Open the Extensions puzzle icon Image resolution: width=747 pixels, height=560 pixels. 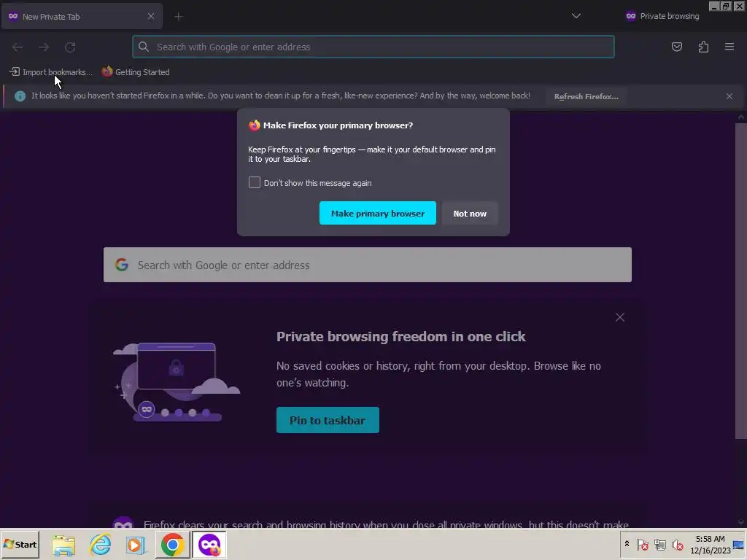[703, 47]
